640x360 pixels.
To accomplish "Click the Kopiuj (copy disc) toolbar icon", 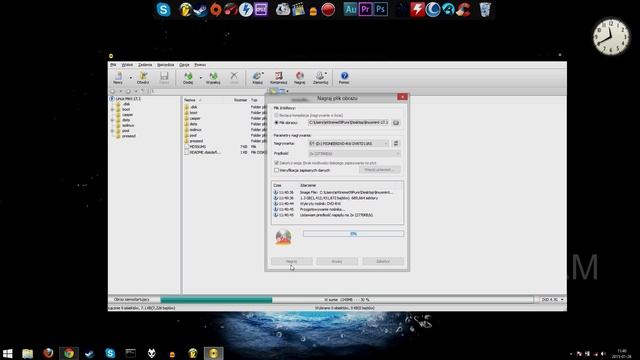I will (x=257, y=78).
